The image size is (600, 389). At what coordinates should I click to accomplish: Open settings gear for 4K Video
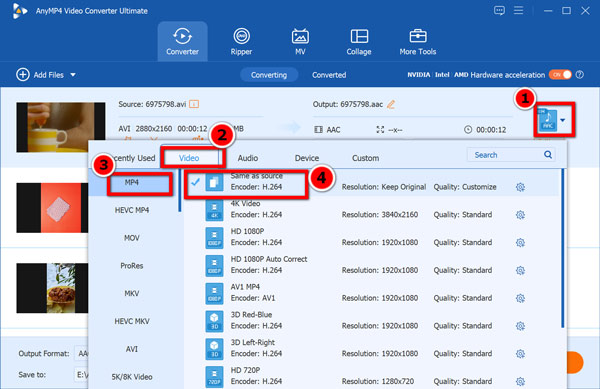click(520, 215)
